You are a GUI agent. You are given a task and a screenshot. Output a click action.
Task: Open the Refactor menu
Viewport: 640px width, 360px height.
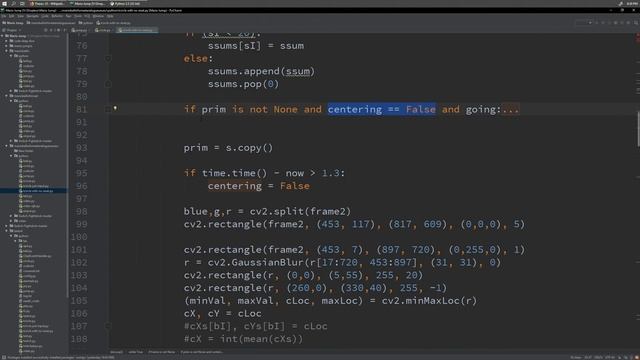(57, 16)
